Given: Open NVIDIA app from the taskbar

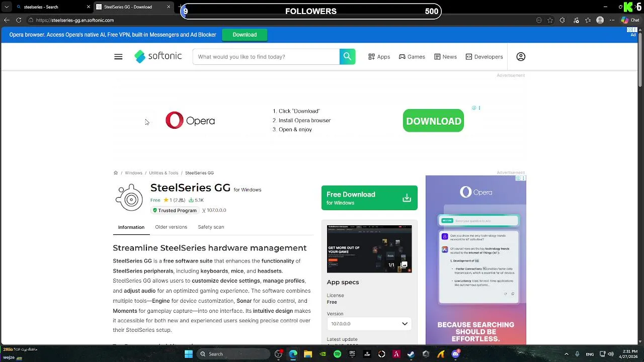Looking at the screenshot, I should point(323,354).
